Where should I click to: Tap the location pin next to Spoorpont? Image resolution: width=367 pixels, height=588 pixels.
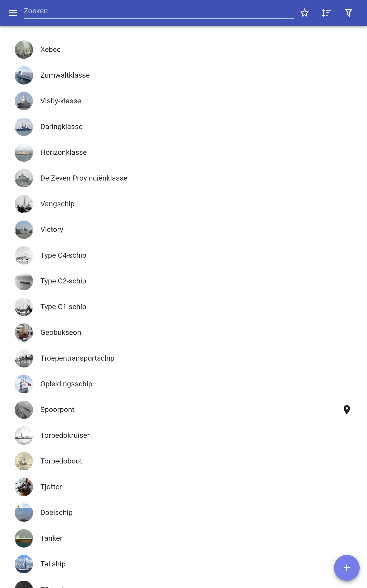[x=347, y=410]
